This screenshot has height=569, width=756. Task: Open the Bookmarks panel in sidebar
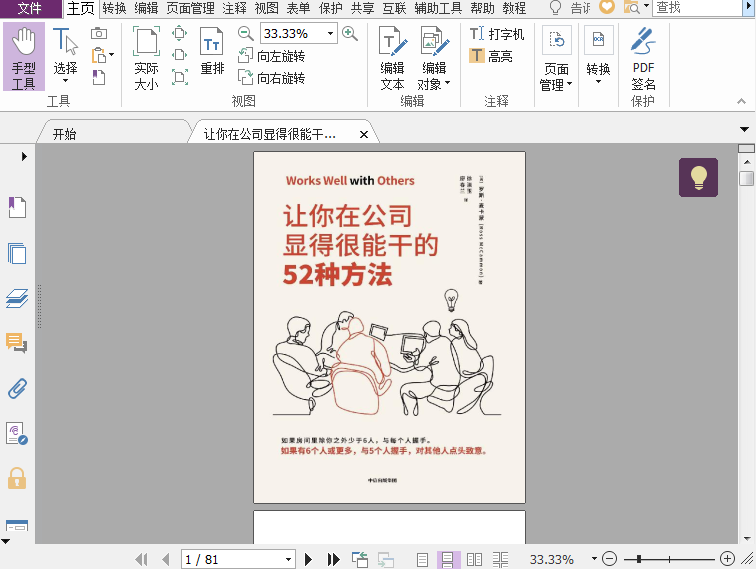[17, 207]
